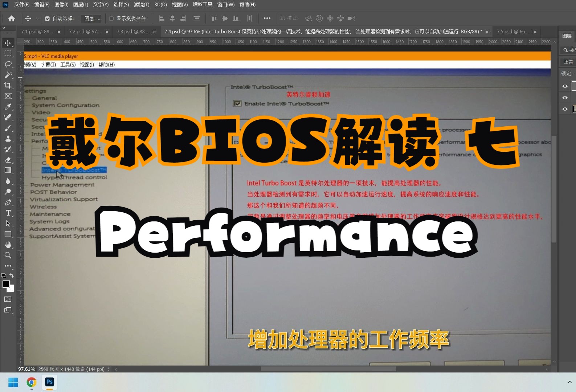Open the 文件(F) menu
The width and height of the screenshot is (576, 392).
(x=22, y=4)
